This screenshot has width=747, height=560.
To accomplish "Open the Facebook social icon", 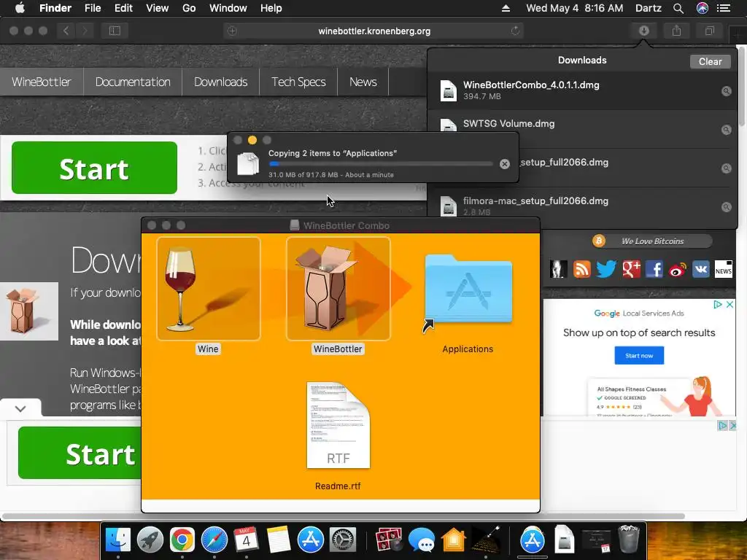I will 654,269.
